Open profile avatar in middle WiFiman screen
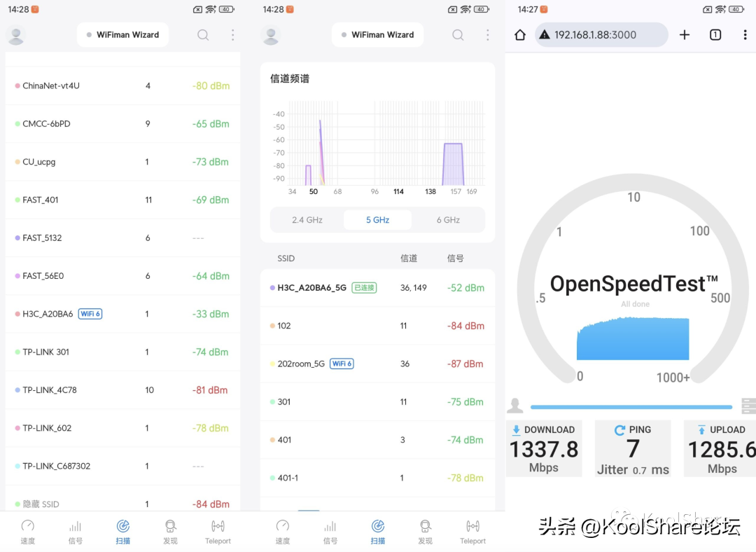 (271, 36)
